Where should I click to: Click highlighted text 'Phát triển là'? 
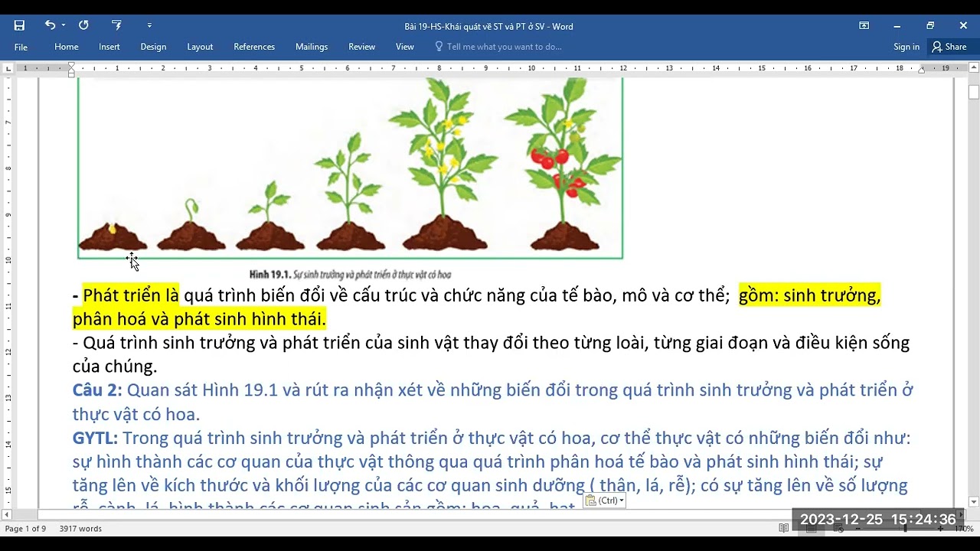131,295
